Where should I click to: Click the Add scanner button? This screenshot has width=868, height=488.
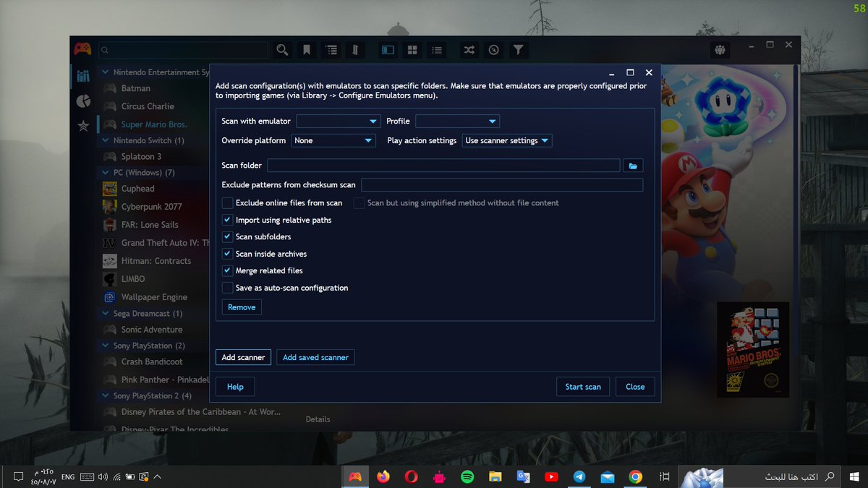tap(243, 357)
